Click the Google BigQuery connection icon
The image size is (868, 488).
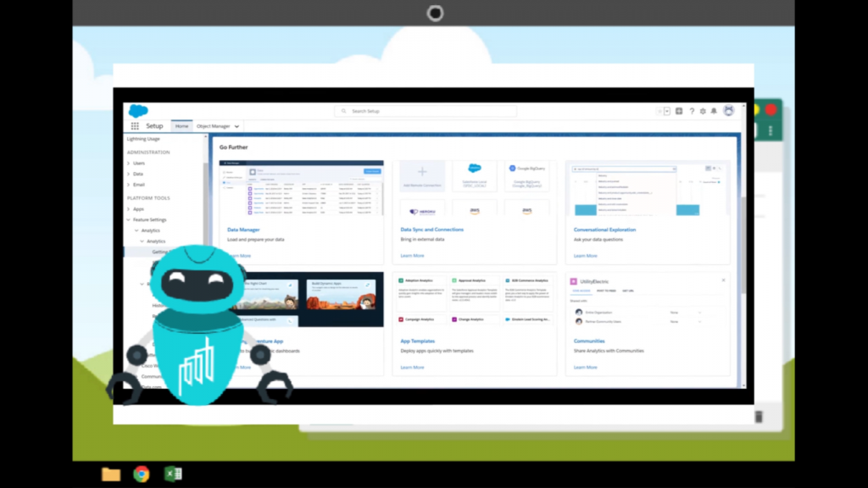(x=512, y=169)
